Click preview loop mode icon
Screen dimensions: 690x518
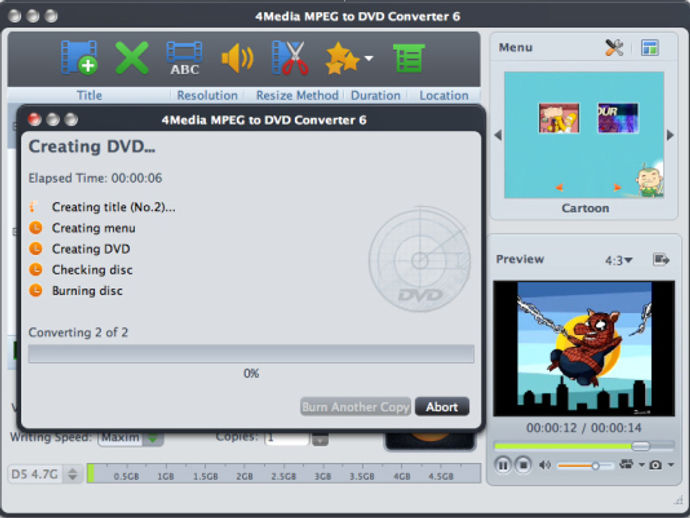[x=626, y=464]
